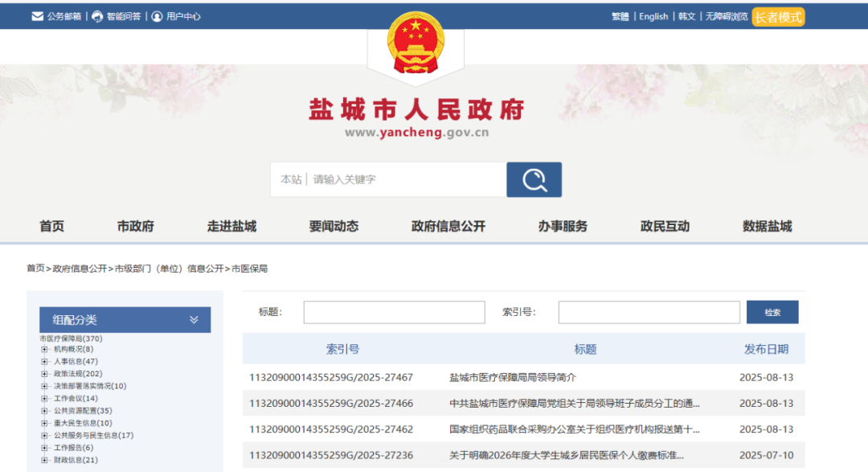The image size is (868, 472).
Task: Click 市医保局 breadcrumb item
Action: tap(249, 268)
